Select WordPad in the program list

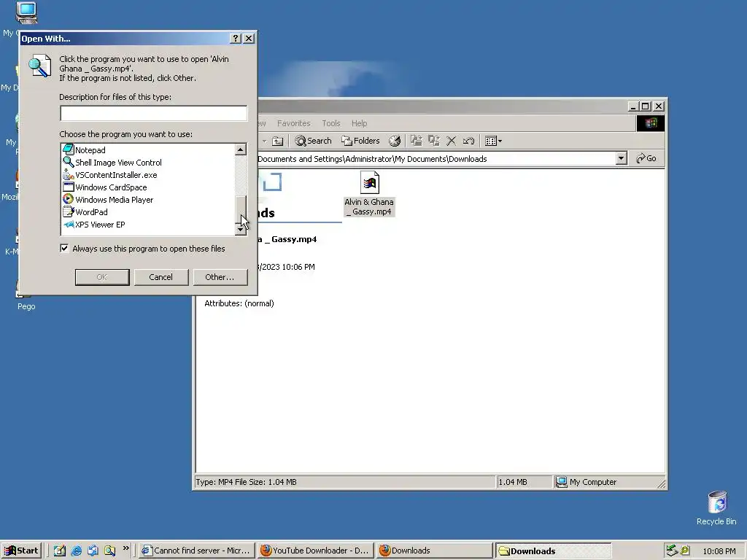click(85, 212)
